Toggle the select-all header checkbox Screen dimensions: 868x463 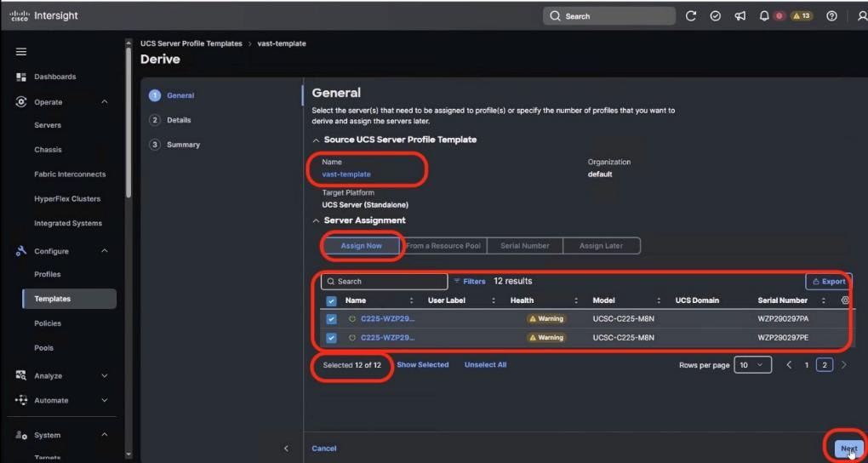click(331, 300)
